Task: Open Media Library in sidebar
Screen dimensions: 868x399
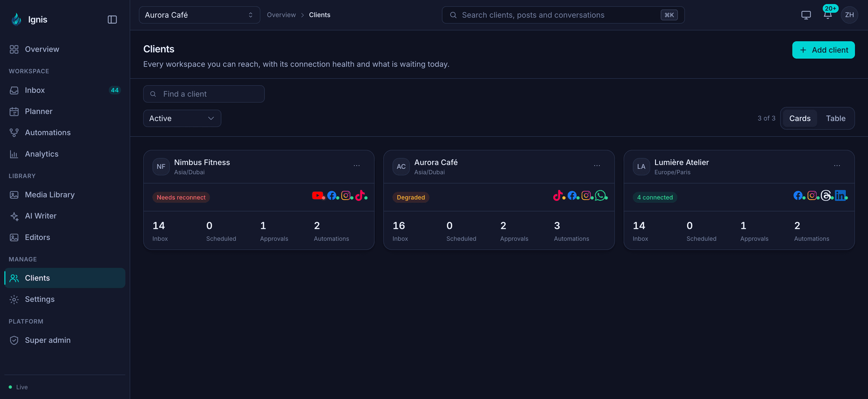Action: point(65,195)
